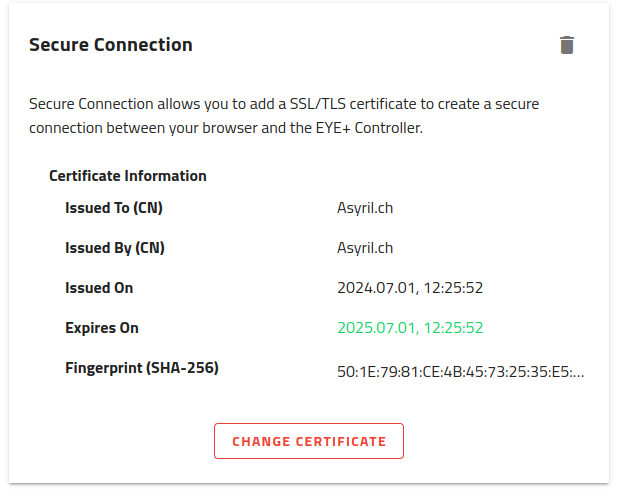The image size is (617, 492).
Task: Click the Asyril.ch value beside Issued By
Action: tap(365, 248)
